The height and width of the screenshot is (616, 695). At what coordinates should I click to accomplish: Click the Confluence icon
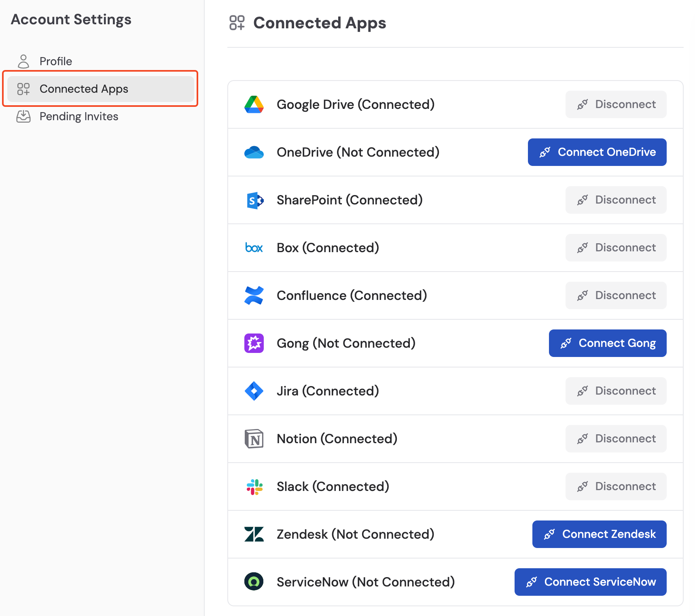(254, 295)
